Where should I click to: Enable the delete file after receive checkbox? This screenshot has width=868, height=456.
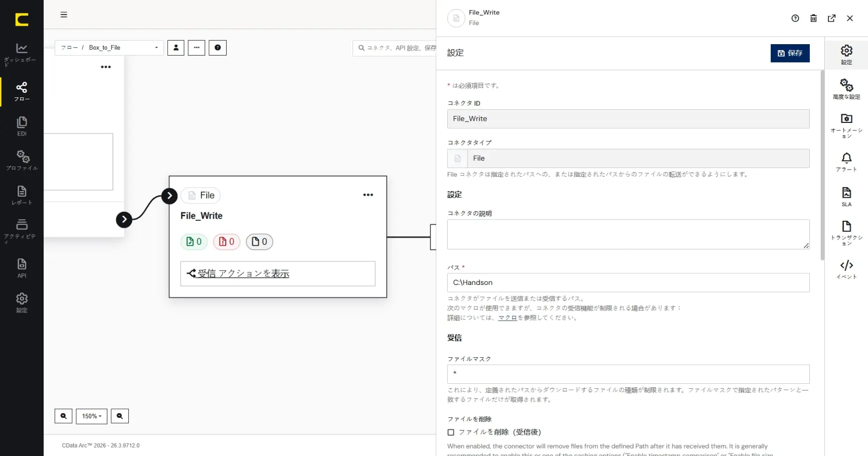tap(451, 432)
